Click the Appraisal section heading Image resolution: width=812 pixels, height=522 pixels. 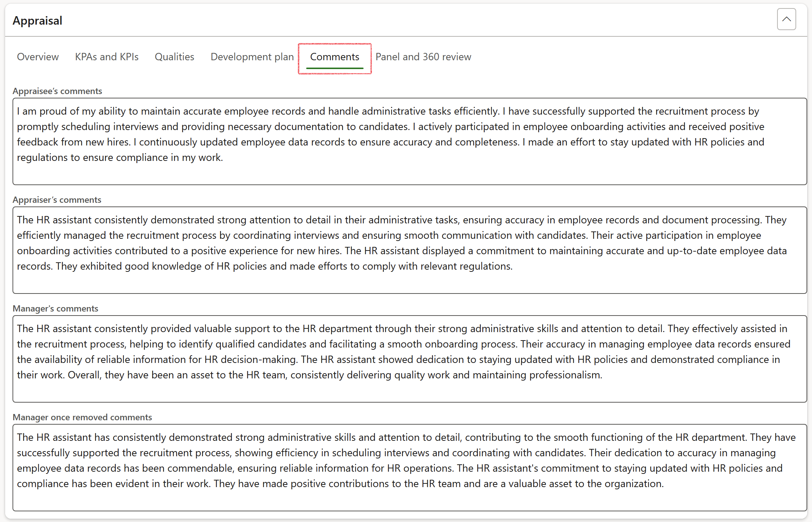tap(37, 21)
